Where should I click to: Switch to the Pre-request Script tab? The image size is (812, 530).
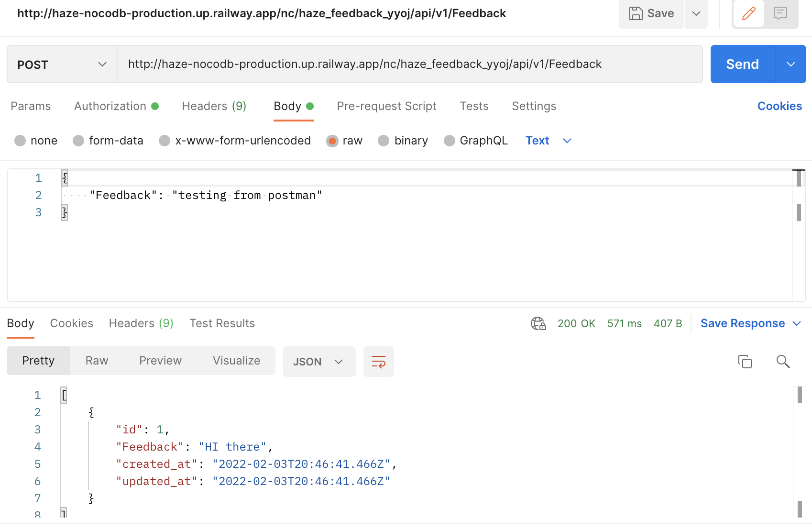pos(386,106)
